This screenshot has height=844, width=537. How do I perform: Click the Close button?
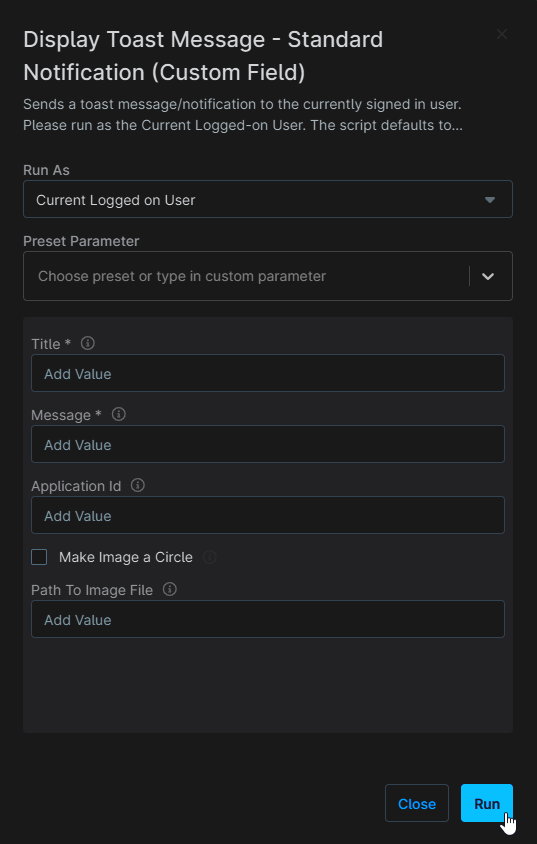tap(417, 803)
